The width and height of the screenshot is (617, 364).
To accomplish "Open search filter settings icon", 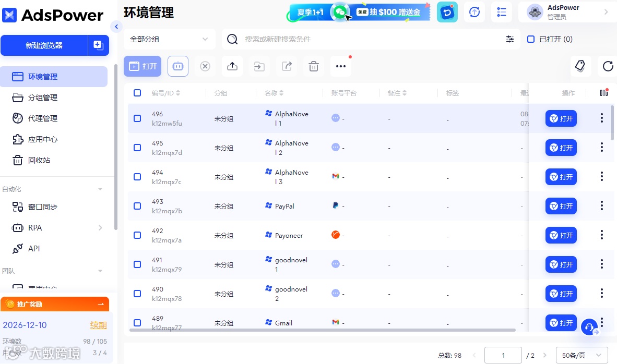I will (510, 39).
